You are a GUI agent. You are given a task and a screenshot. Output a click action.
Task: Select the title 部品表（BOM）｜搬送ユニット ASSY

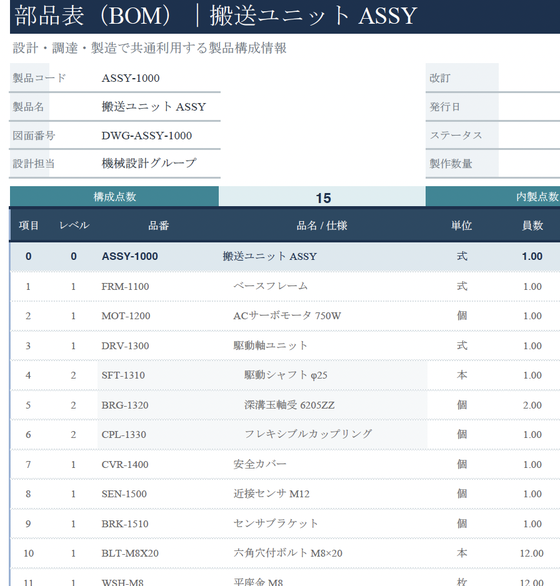[x=215, y=16]
